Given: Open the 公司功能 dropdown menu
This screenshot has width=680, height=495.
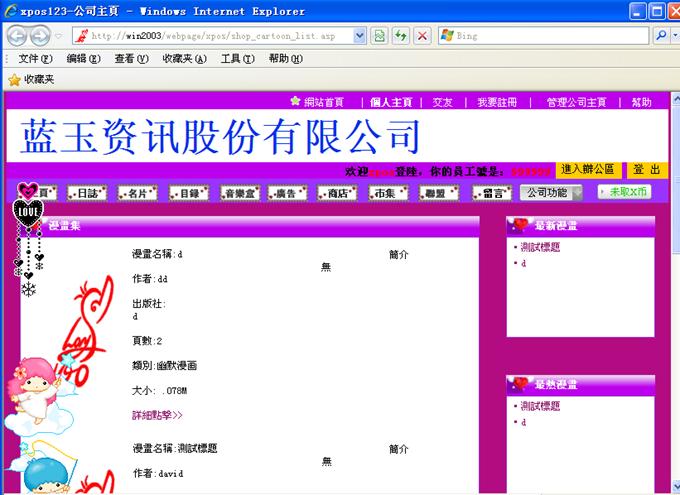Looking at the screenshot, I should coord(552,192).
